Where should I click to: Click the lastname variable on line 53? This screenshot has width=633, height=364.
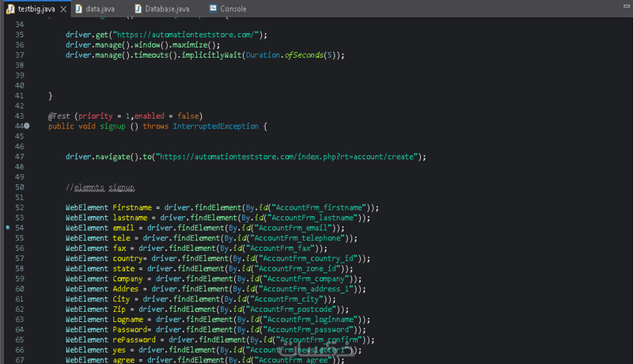pos(130,218)
